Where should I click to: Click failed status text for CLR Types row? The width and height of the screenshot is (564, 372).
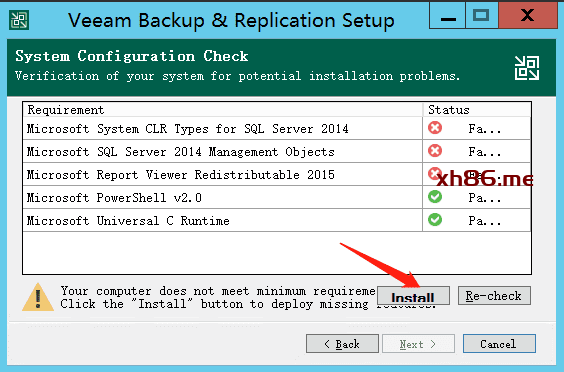click(485, 129)
